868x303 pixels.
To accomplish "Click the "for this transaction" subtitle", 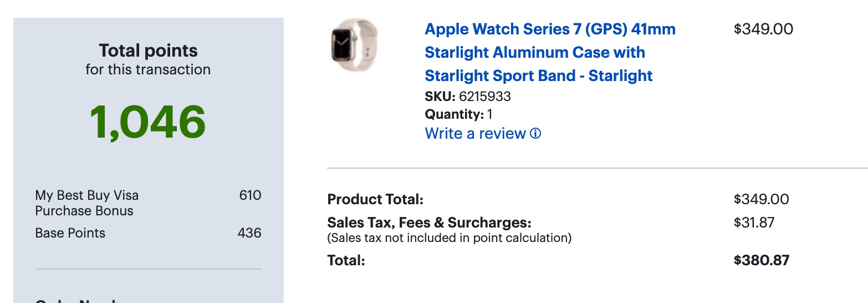I will pos(148,70).
